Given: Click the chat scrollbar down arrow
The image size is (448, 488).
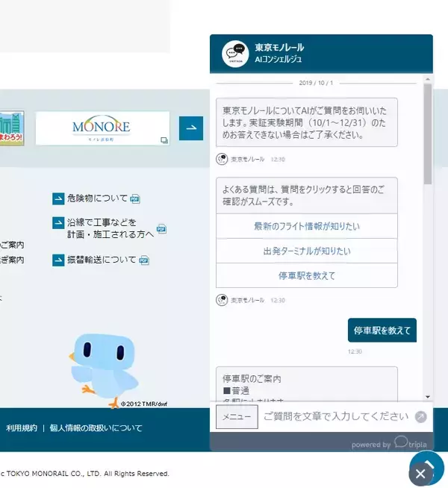Looking at the screenshot, I should click(428, 397).
